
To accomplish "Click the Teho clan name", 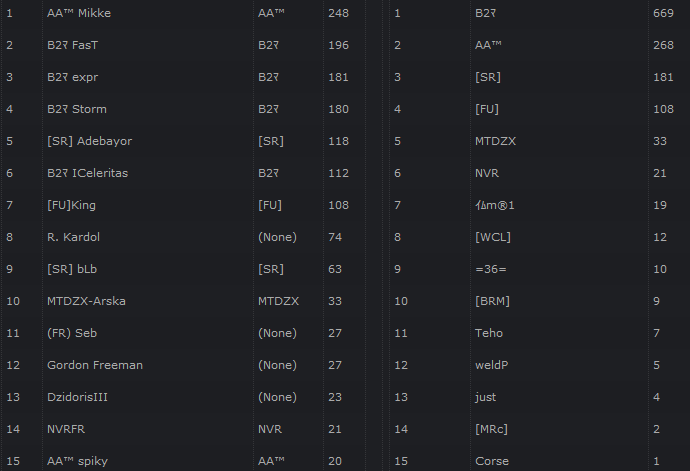I will coord(489,333).
